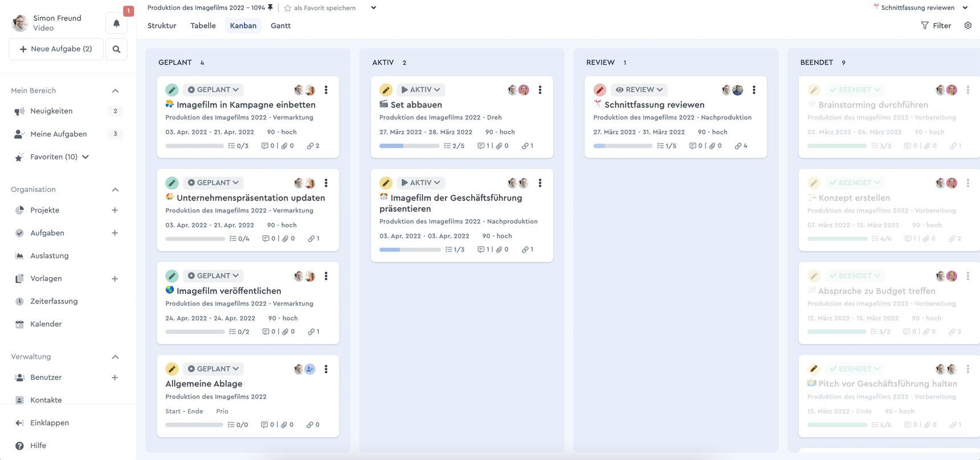Click assignee avatars on Set abbauen card

518,90
